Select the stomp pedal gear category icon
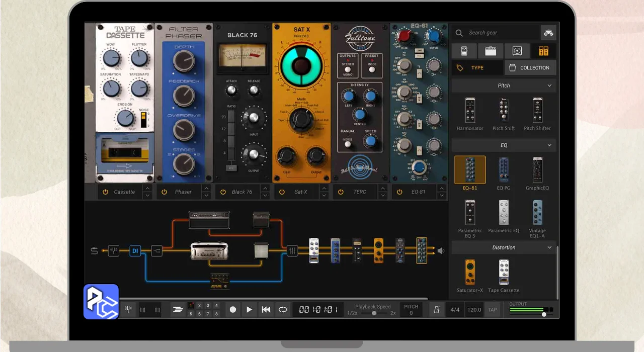 [x=464, y=51]
